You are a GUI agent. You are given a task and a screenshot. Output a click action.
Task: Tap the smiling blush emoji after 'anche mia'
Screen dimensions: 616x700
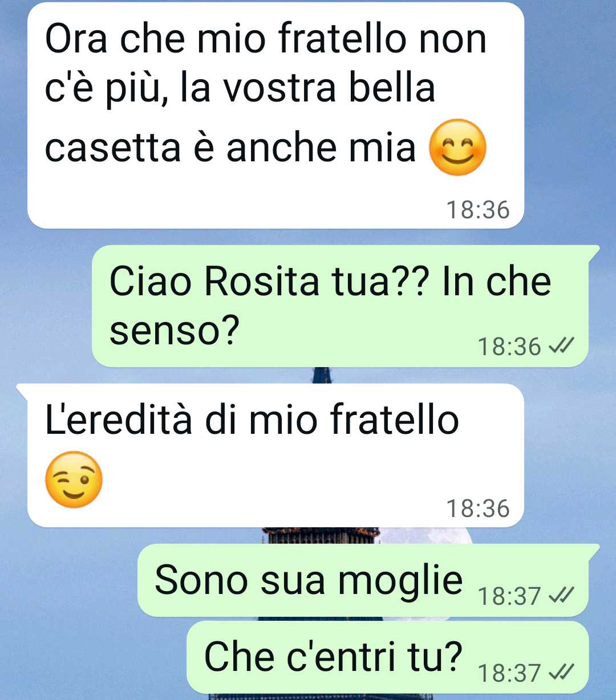coord(457,148)
